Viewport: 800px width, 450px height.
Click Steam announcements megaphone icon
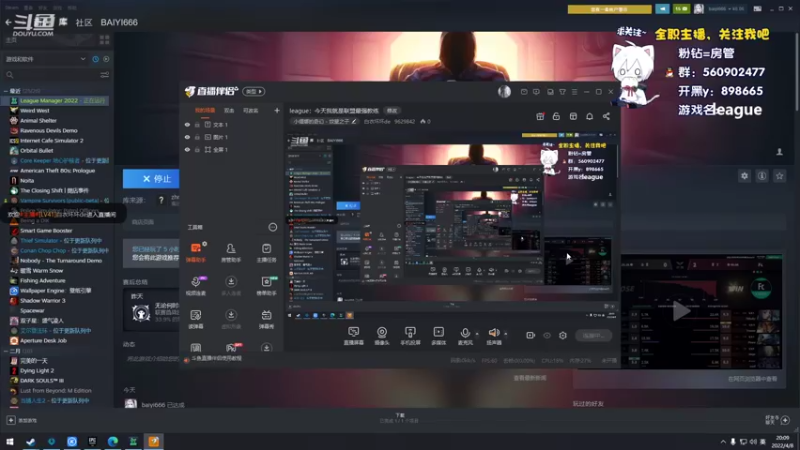pos(662,9)
